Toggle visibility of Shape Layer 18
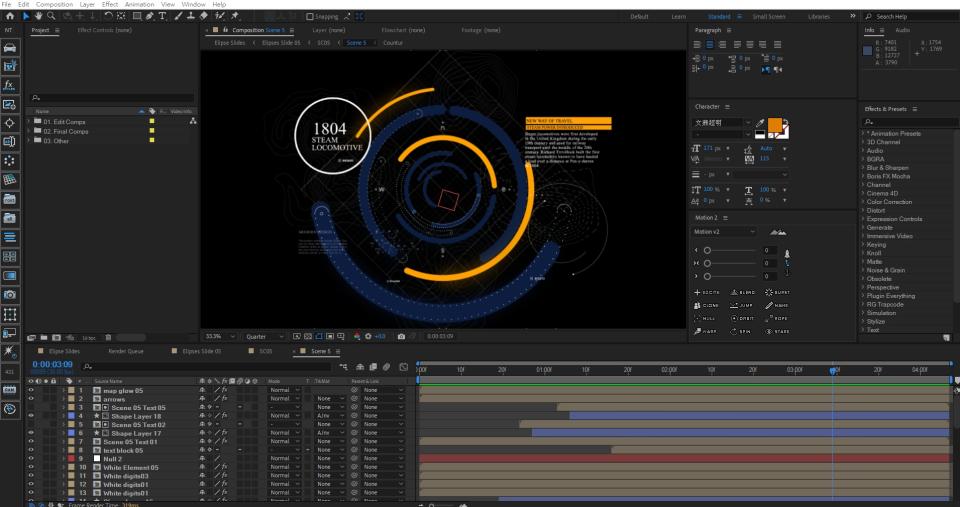The image size is (960, 507). [31, 416]
